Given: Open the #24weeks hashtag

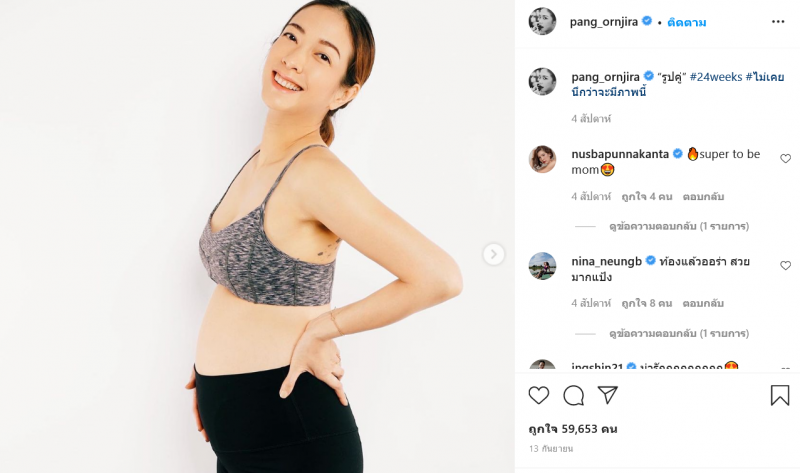Looking at the screenshot, I should tap(716, 77).
